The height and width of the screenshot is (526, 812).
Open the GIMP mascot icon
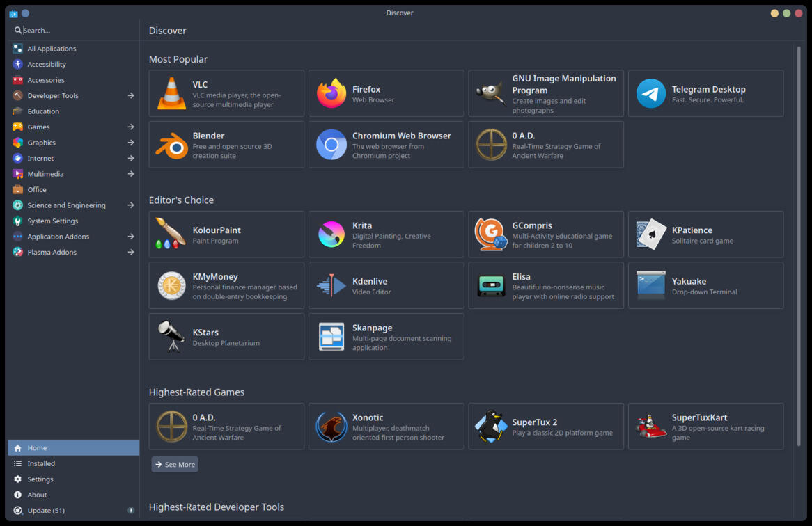click(490, 94)
